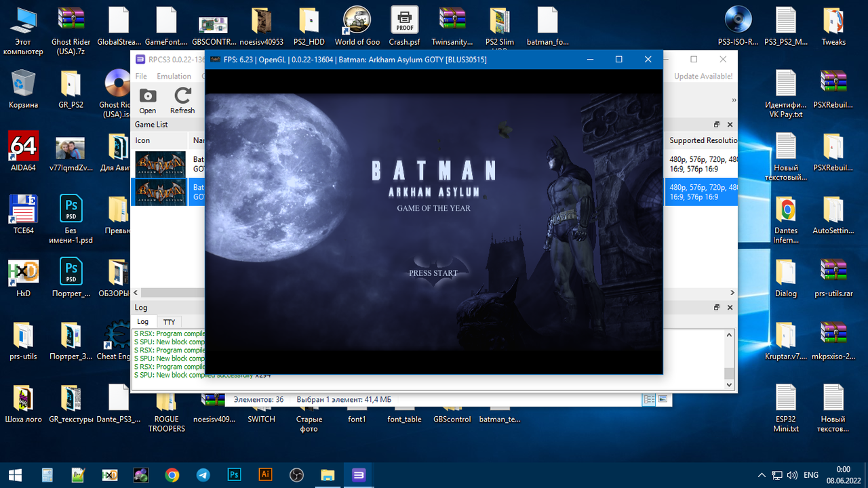Click the Open toolbar icon in RPCS3
This screenshot has width=868, height=488.
(147, 100)
